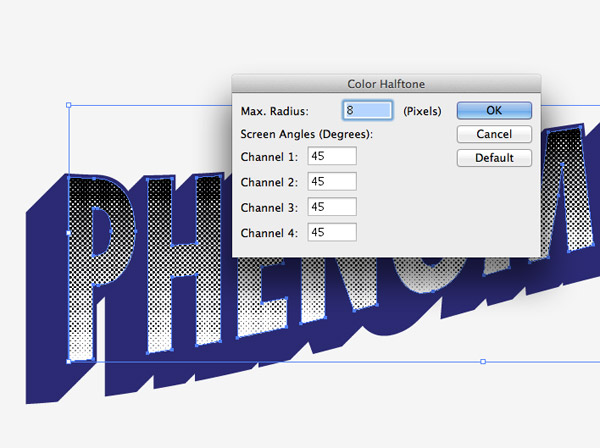Edit the Channel 2 angle field
Screen dimensions: 600x448
coord(332,181)
